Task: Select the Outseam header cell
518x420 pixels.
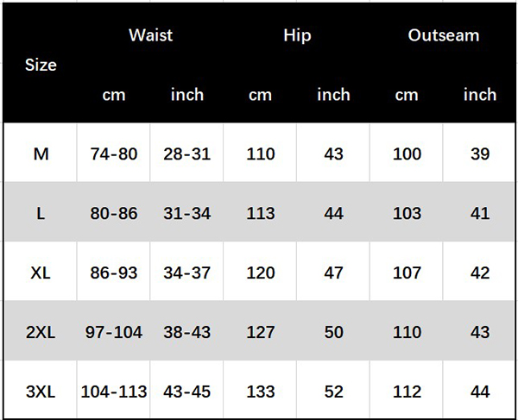Action: [443, 35]
